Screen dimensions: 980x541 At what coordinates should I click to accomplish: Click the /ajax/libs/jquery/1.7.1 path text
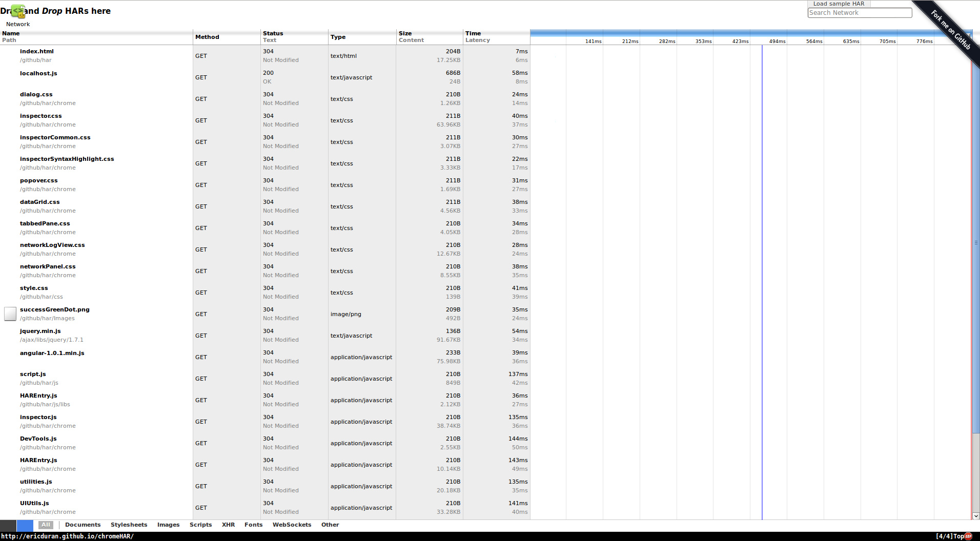point(51,340)
